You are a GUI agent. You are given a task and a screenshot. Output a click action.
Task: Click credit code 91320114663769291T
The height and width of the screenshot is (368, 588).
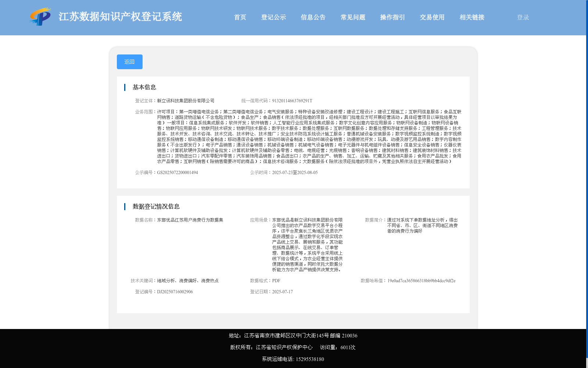pos(292,101)
